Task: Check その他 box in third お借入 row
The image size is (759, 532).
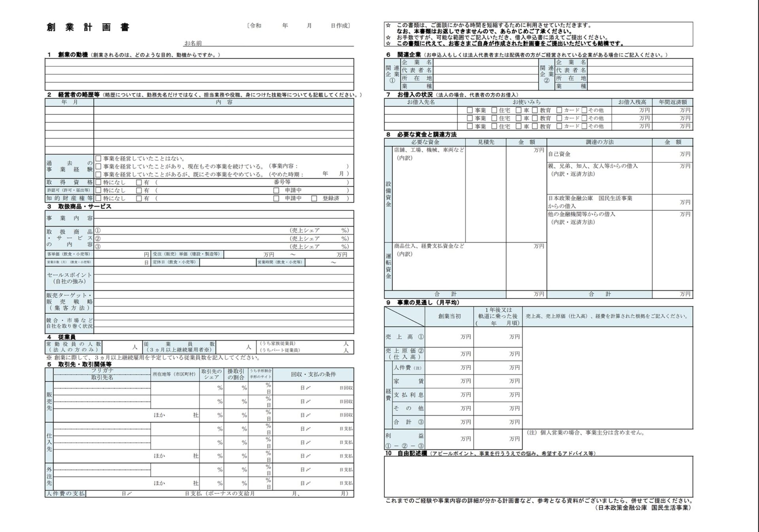Action: tap(584, 126)
